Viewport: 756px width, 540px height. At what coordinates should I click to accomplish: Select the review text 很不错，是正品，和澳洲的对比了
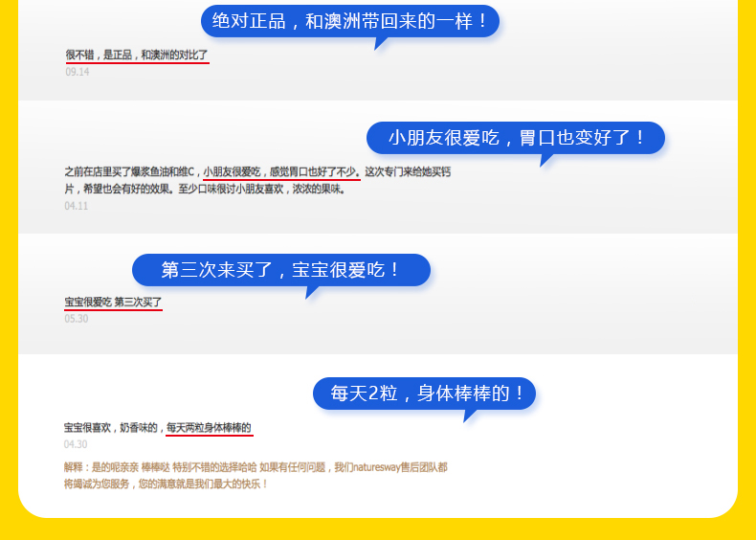[136, 56]
